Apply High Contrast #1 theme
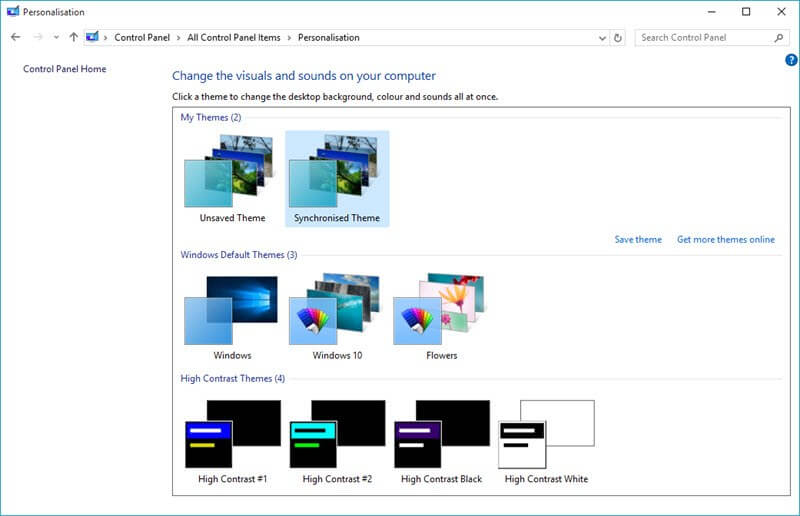Screen dimensions: 800x516 (232, 442)
